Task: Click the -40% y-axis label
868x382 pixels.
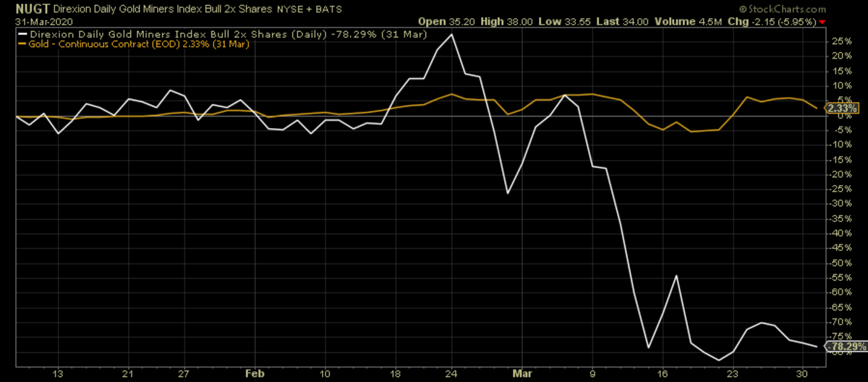Action: [840, 233]
